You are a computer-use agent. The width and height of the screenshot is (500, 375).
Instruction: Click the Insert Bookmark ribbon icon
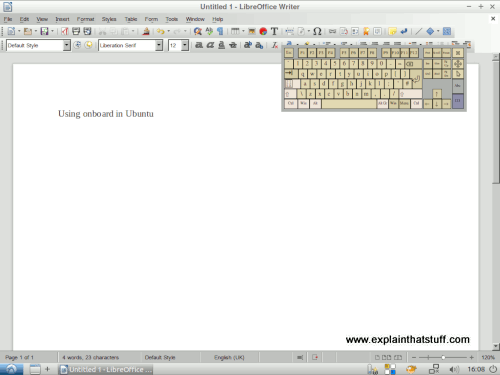[366, 31]
